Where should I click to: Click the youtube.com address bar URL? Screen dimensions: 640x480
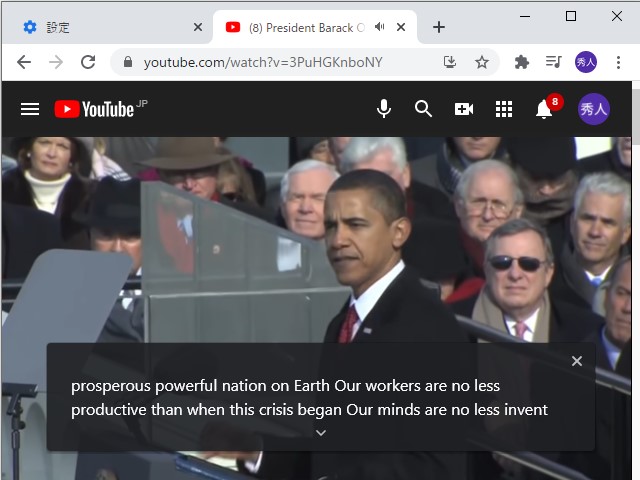pos(263,62)
